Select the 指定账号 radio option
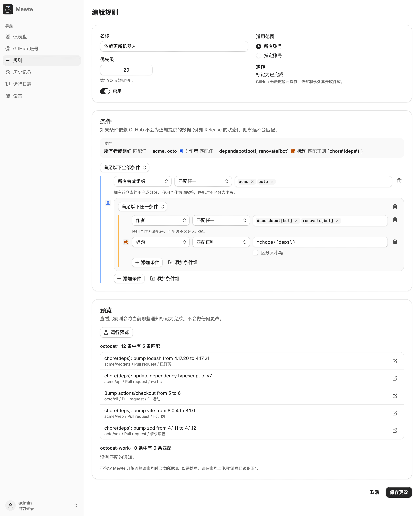Screen dimensions: 420x516 (x=259, y=56)
